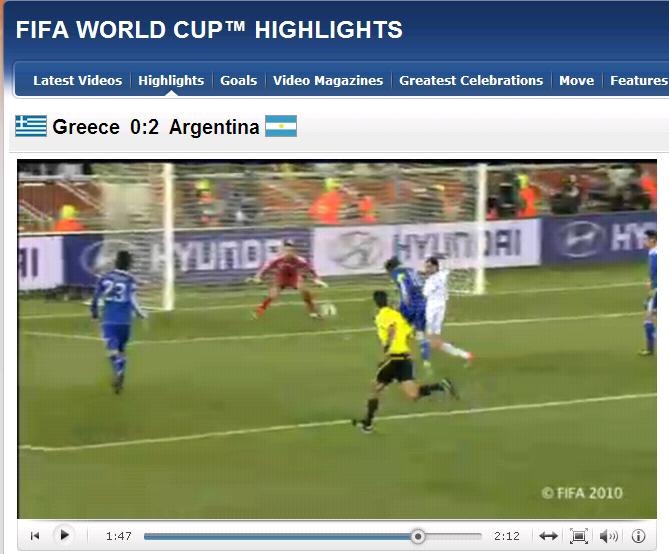Click the video progress slider handle
The width and height of the screenshot is (669, 554).
pos(418,536)
